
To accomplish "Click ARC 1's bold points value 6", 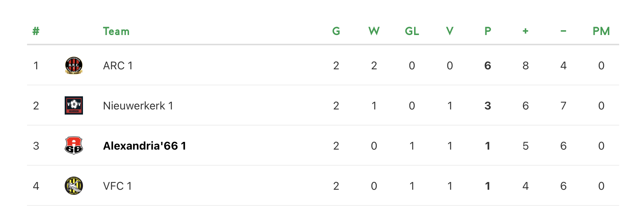I will pyautogui.click(x=488, y=66).
